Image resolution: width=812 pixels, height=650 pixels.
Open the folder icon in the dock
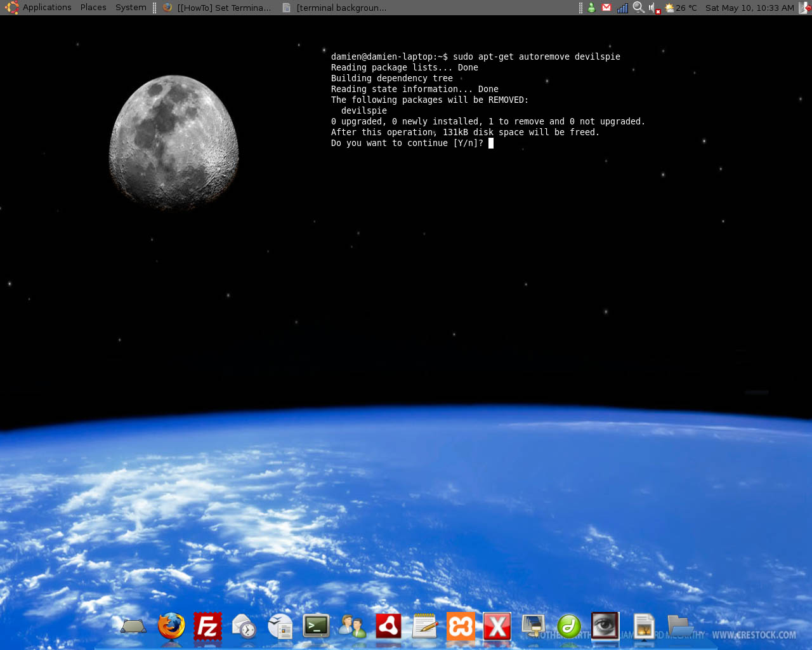pos(680,627)
